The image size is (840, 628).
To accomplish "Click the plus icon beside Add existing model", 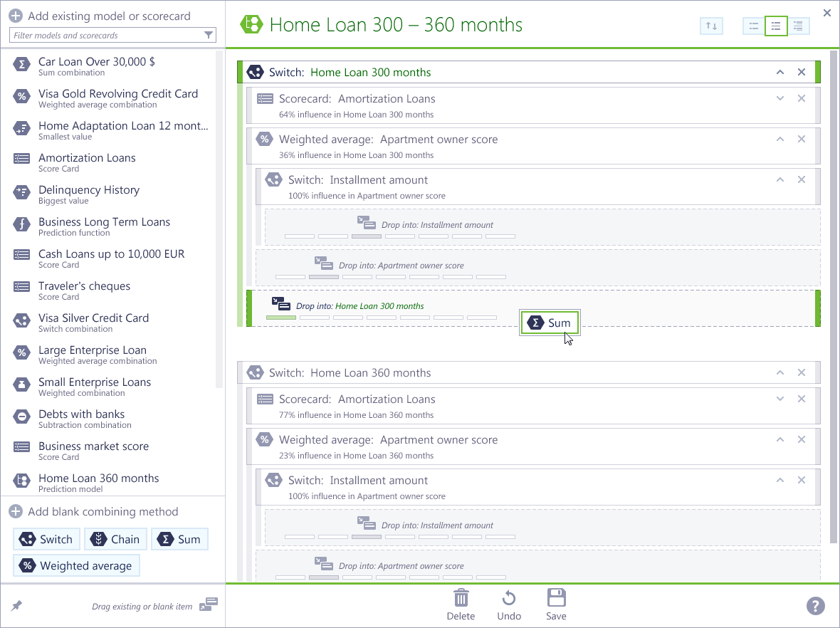I will click(x=16, y=16).
